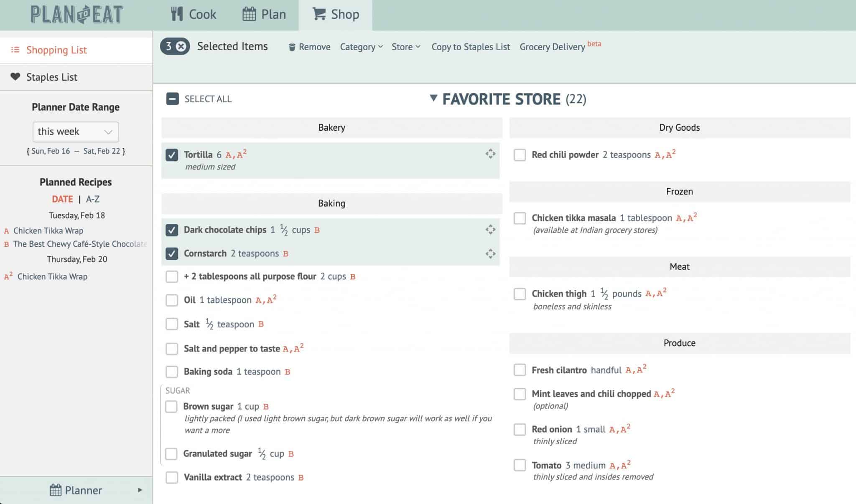Click the trash Remove icon
The height and width of the screenshot is (504, 856).
[292, 47]
